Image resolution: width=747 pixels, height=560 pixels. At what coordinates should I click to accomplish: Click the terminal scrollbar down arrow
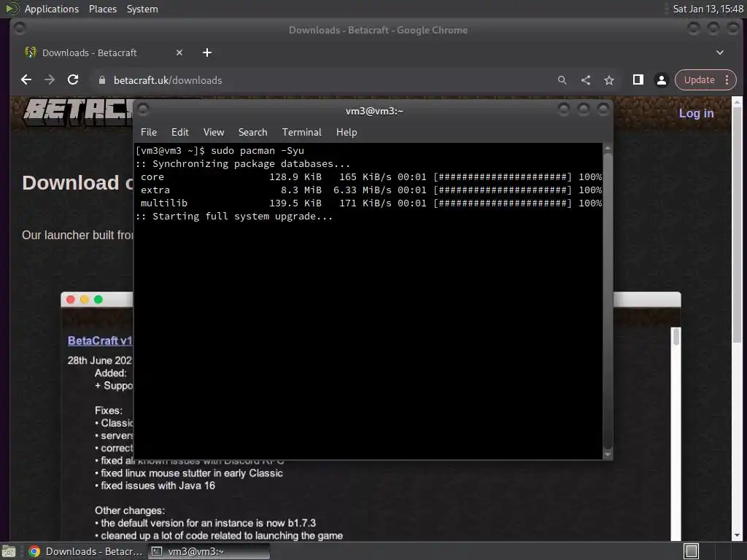[608, 455]
